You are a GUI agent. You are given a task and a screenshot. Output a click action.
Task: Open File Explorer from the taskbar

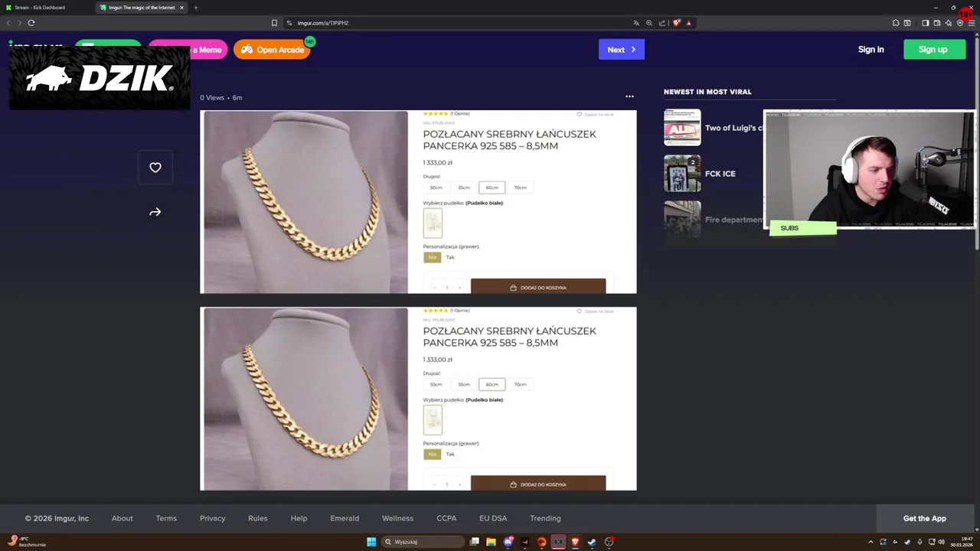coord(491,542)
